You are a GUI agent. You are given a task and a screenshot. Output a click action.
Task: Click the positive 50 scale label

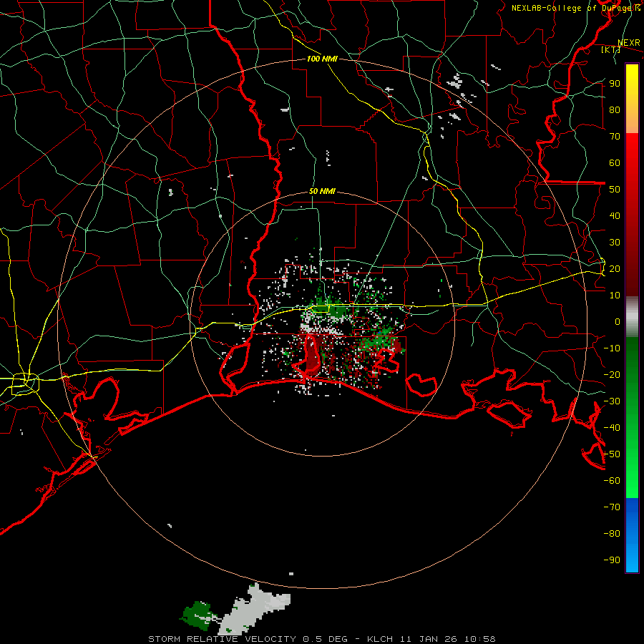[x=615, y=190]
